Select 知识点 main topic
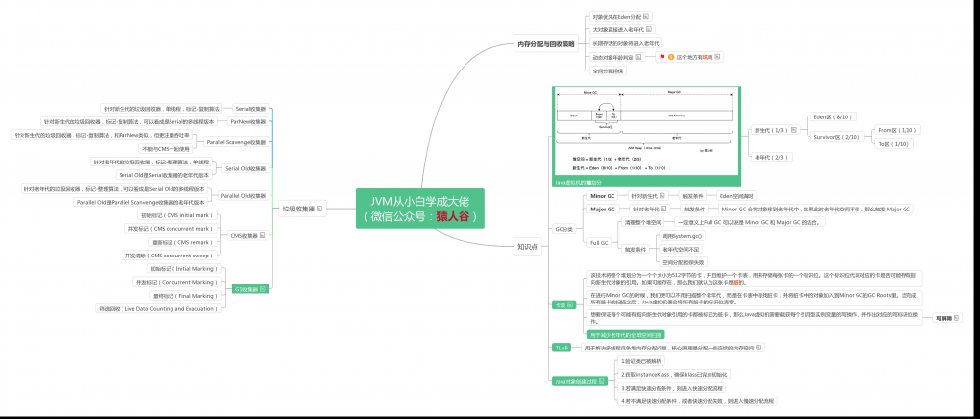 pos(526,247)
